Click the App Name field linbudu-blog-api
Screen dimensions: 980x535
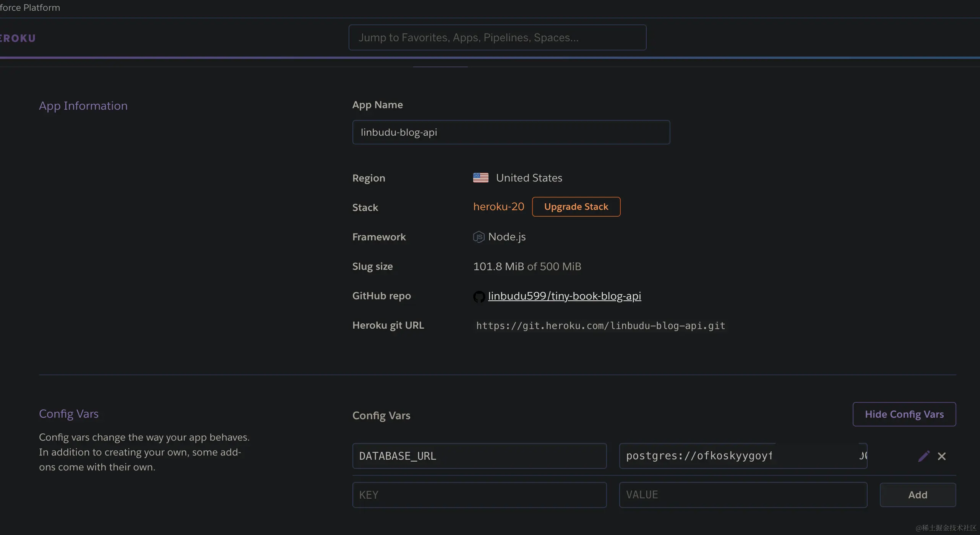[x=511, y=132]
